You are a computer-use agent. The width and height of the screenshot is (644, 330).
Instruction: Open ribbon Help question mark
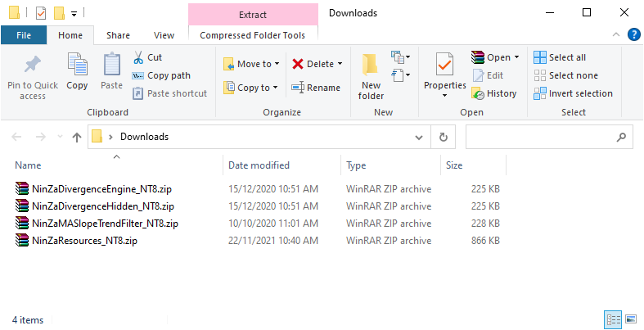click(634, 35)
